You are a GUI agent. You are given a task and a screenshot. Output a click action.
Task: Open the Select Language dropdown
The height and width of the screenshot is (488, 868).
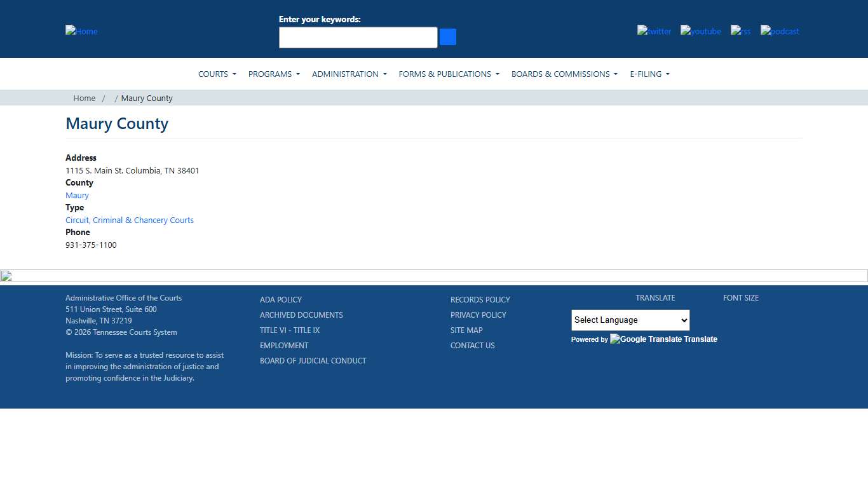click(x=630, y=320)
